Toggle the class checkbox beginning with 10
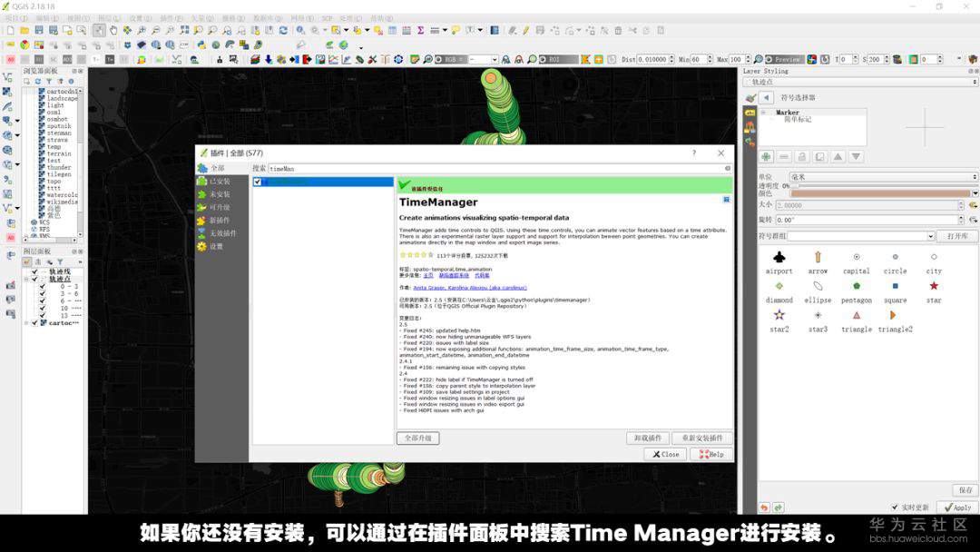The width and height of the screenshot is (980, 552). [x=43, y=308]
